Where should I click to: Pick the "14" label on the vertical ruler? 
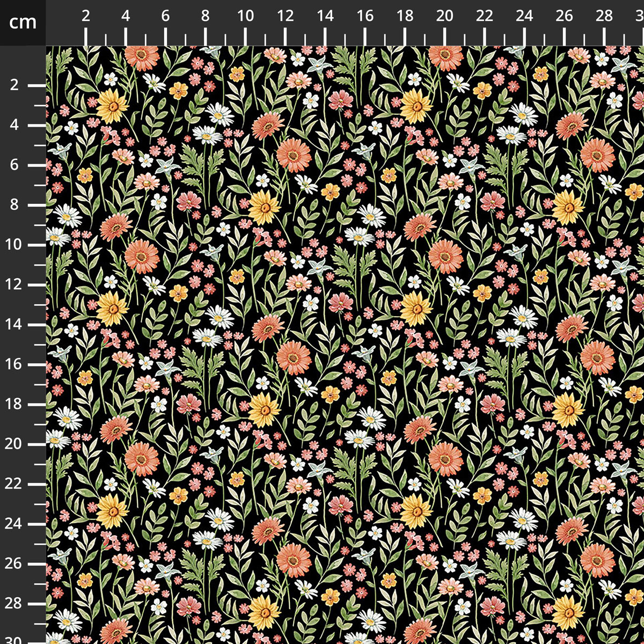coord(14,325)
